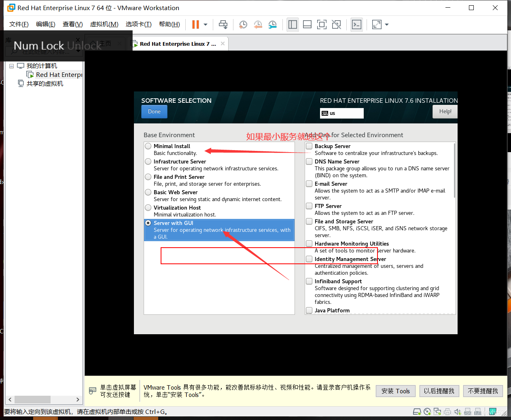Toggle the thumbnail bar view
The image size is (511, 420).
tap(307, 25)
